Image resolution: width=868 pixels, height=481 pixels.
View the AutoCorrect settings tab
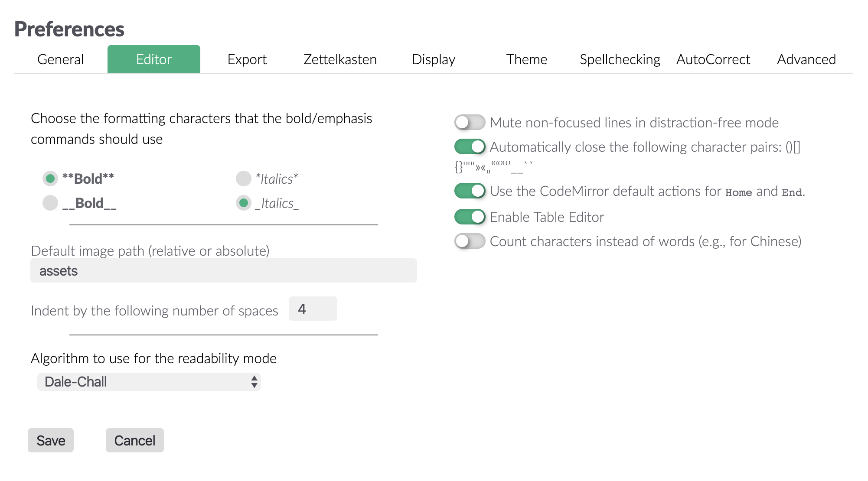pos(713,59)
